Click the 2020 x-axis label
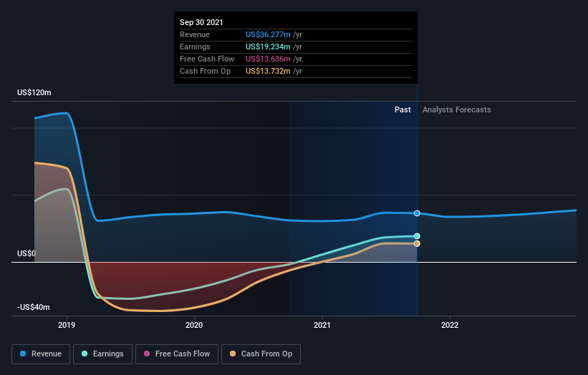588x375 pixels. (x=194, y=325)
